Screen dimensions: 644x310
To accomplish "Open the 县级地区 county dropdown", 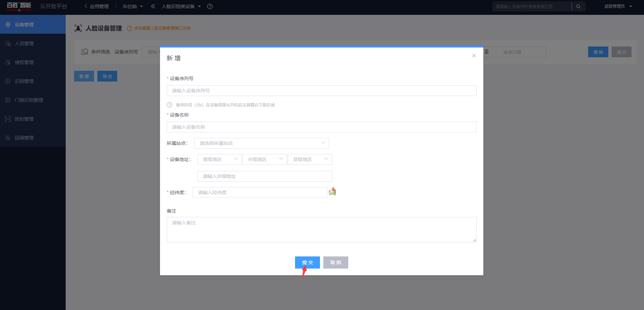I will [310, 159].
